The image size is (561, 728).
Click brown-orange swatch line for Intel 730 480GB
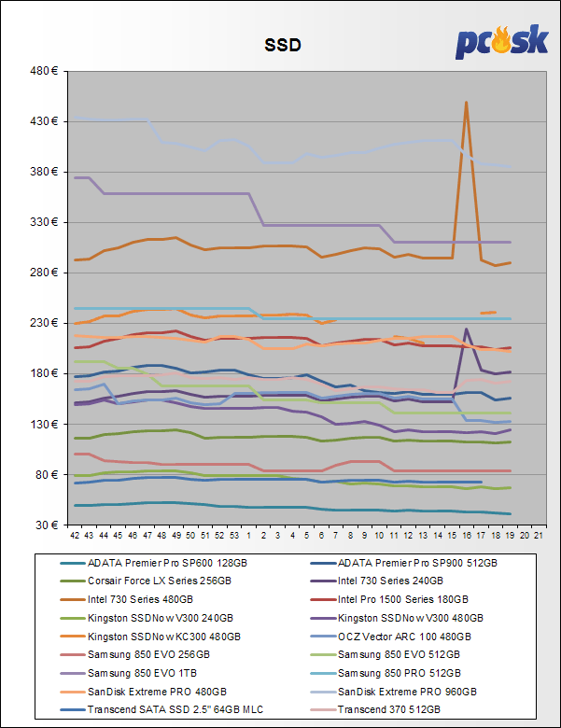click(73, 600)
